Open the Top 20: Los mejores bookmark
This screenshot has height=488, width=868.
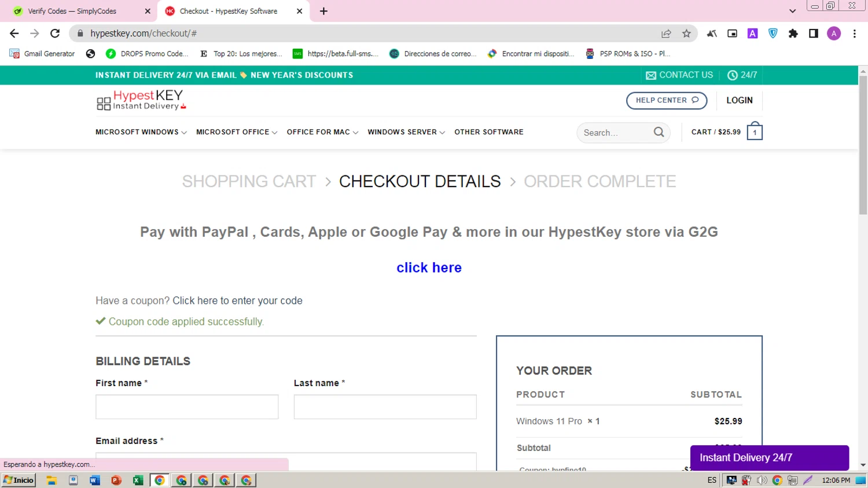241,54
